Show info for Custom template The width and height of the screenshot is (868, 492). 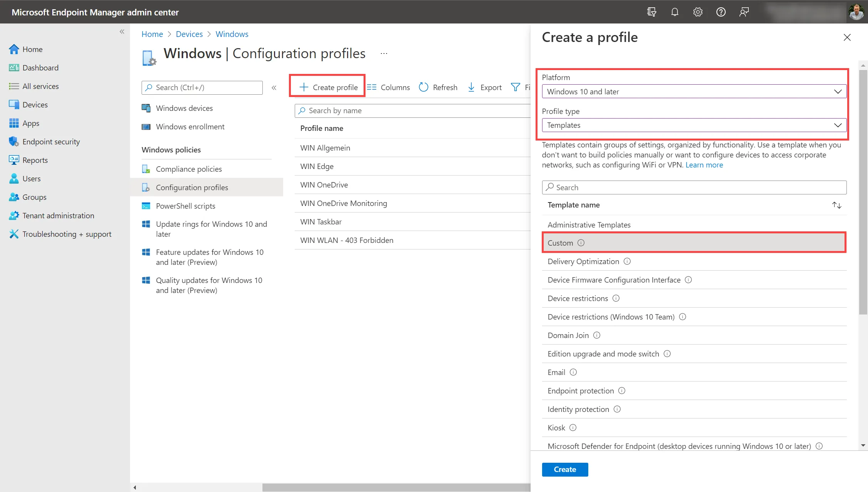(x=581, y=243)
